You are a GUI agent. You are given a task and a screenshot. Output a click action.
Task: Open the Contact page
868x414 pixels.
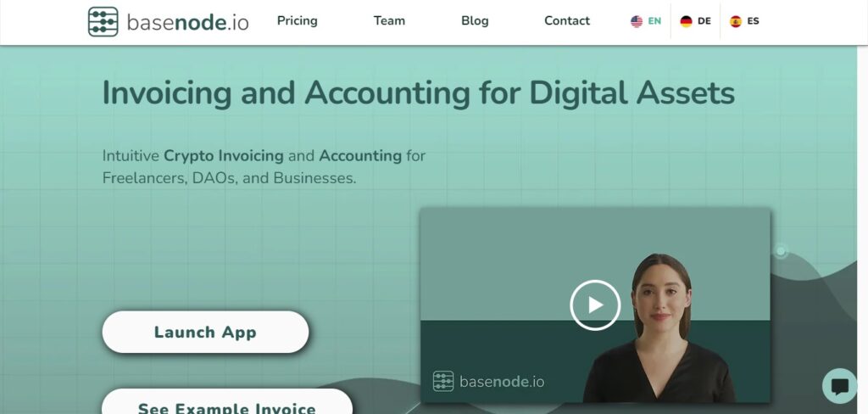click(567, 21)
